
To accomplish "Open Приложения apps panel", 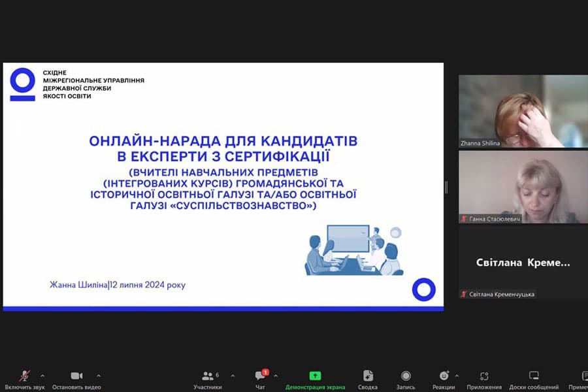I will [484, 380].
